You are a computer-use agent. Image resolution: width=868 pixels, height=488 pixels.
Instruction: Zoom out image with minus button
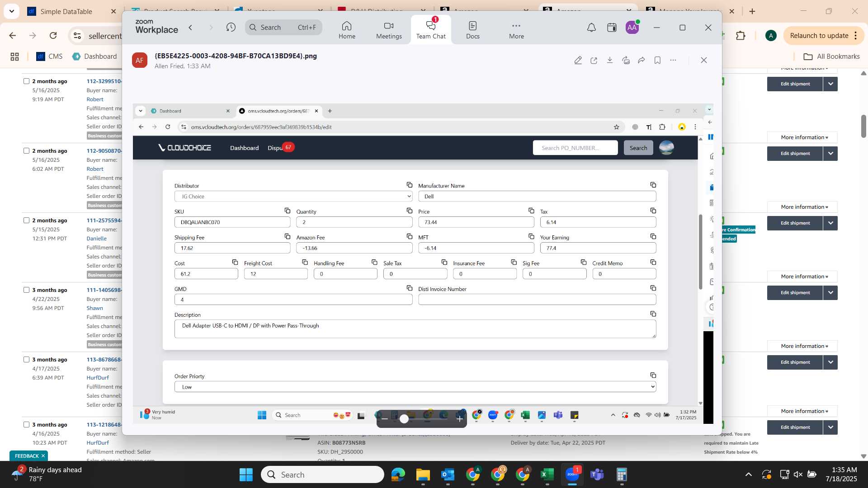point(385,419)
